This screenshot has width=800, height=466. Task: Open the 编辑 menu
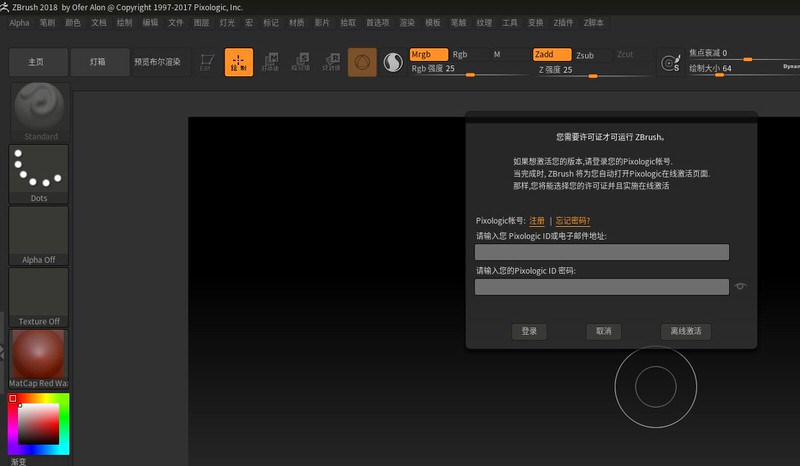150,23
